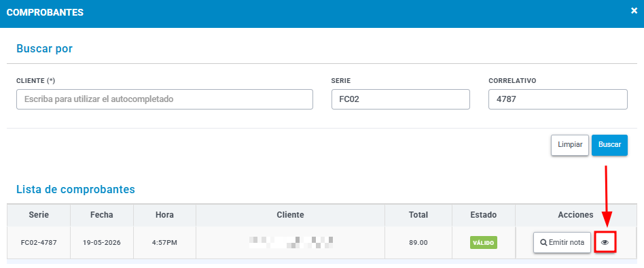This screenshot has width=644, height=268.
Task: Click the 19-05-2026 date cell
Action: click(x=101, y=243)
